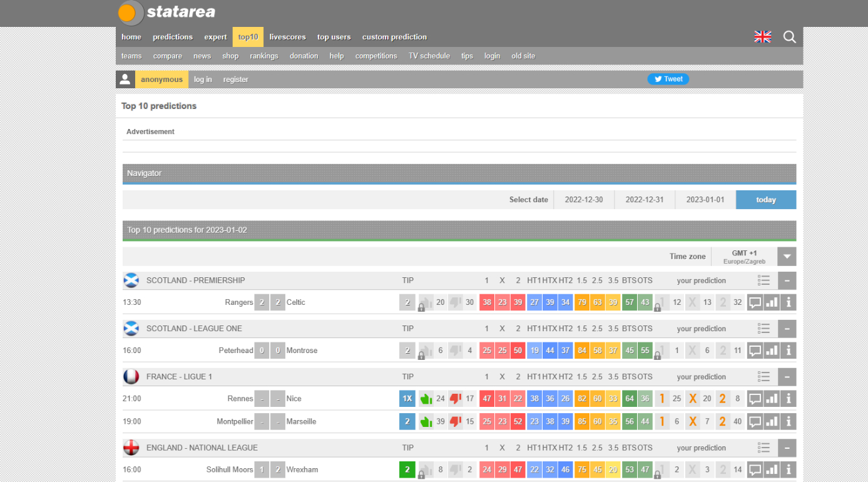Open info icon for Peterhead vs Montrose

pos(789,351)
